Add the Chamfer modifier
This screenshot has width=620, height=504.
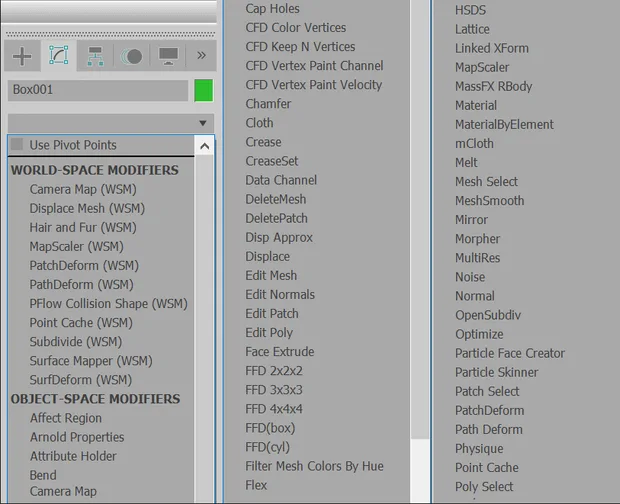click(268, 104)
